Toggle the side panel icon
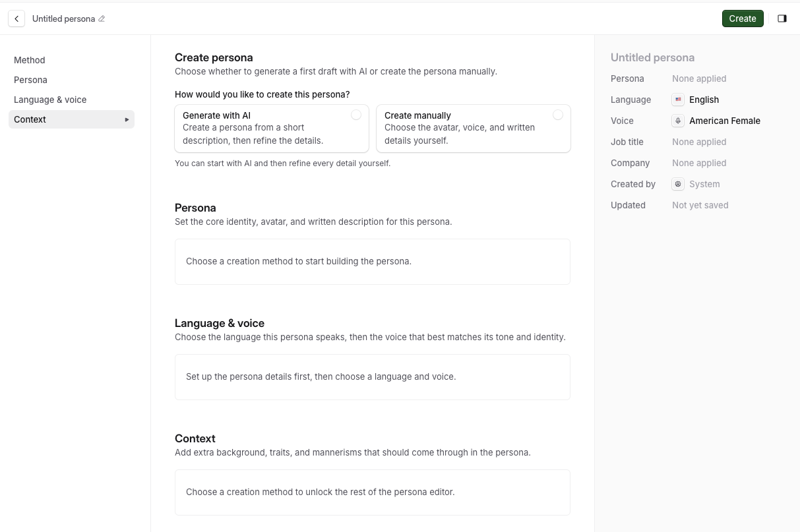This screenshot has height=532, width=800. point(782,18)
